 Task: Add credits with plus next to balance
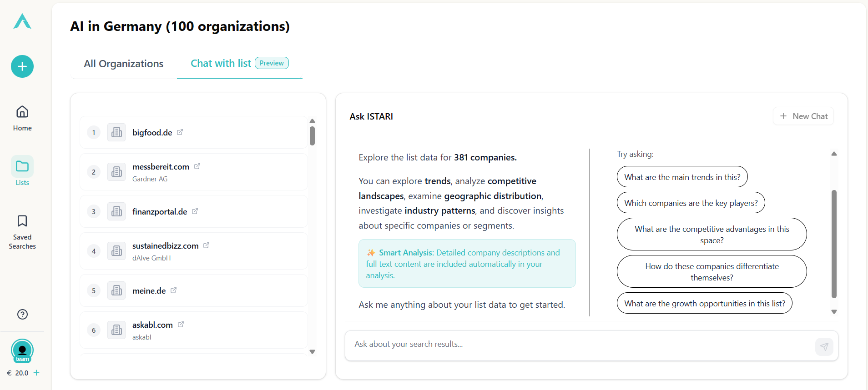click(37, 373)
